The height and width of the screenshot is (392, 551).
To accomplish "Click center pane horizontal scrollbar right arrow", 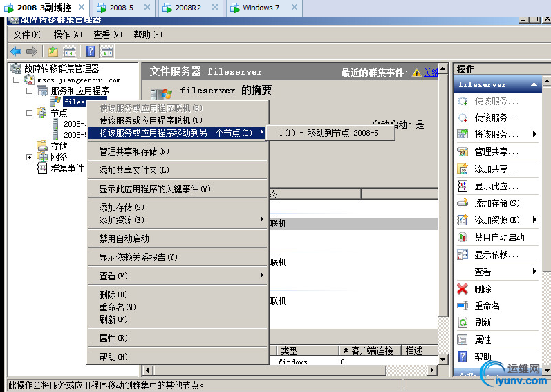I will (x=431, y=370).
